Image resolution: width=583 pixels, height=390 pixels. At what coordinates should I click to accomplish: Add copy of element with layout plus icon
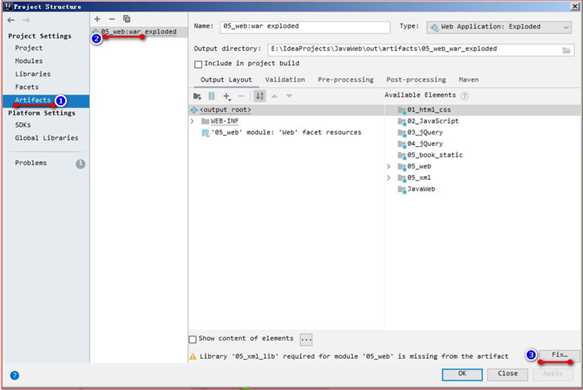click(x=227, y=96)
